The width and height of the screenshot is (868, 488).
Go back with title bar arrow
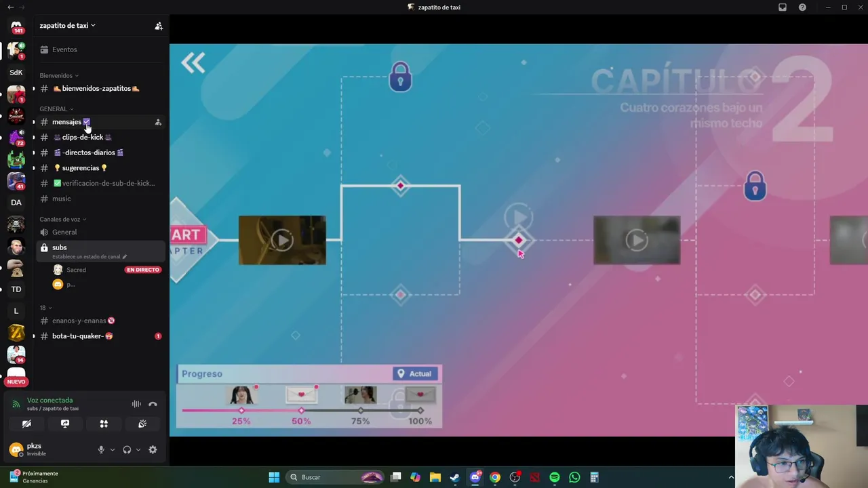(10, 7)
